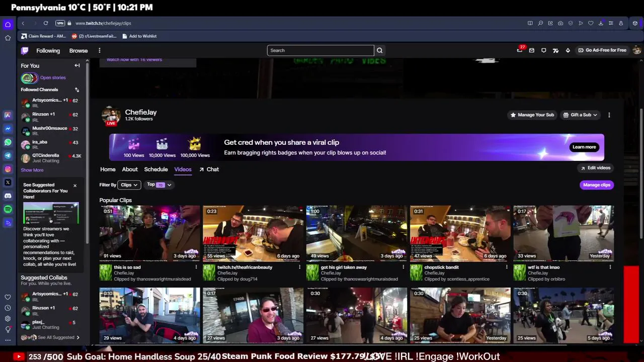Play the 'this is so sad' clip thumbnail
Image resolution: width=644 pixels, height=362 pixels.
[149, 233]
